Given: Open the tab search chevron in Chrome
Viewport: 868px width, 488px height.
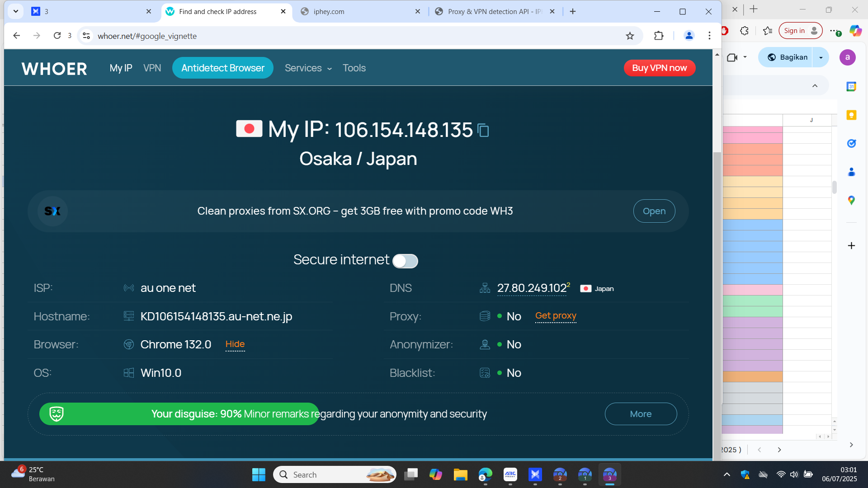Looking at the screenshot, I should [x=16, y=11].
